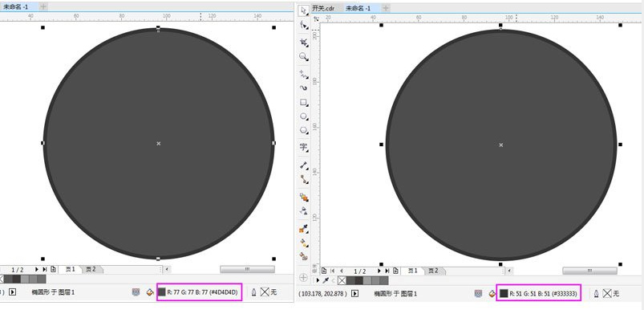Open 页1 page tab in the right window

[413, 271]
